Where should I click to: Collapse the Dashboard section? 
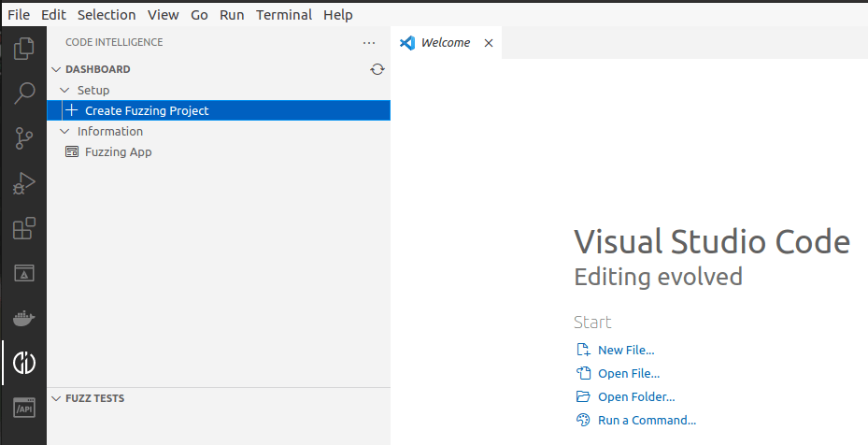56,69
